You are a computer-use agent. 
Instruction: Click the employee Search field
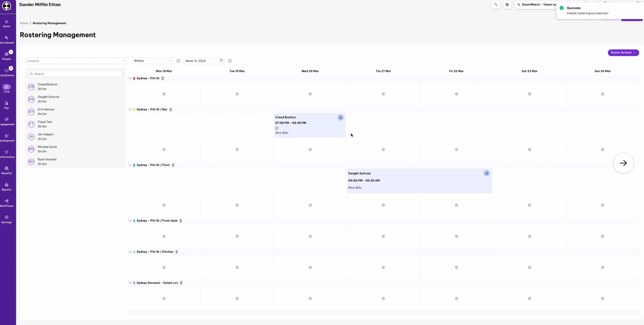point(75,74)
